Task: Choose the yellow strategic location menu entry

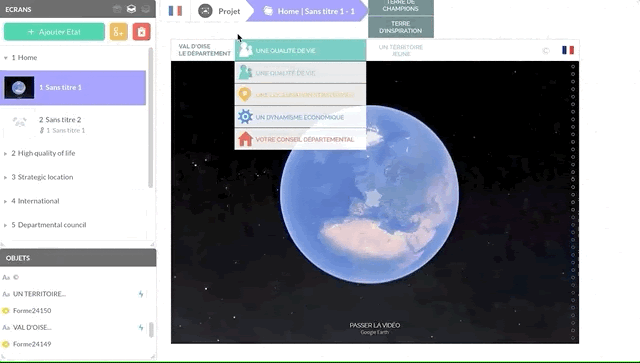Action: pos(300,94)
